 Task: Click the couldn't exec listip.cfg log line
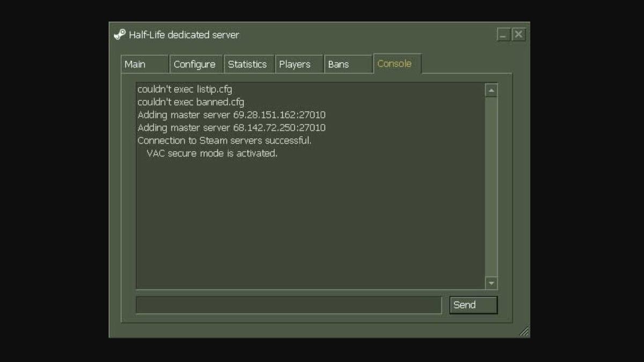point(185,89)
